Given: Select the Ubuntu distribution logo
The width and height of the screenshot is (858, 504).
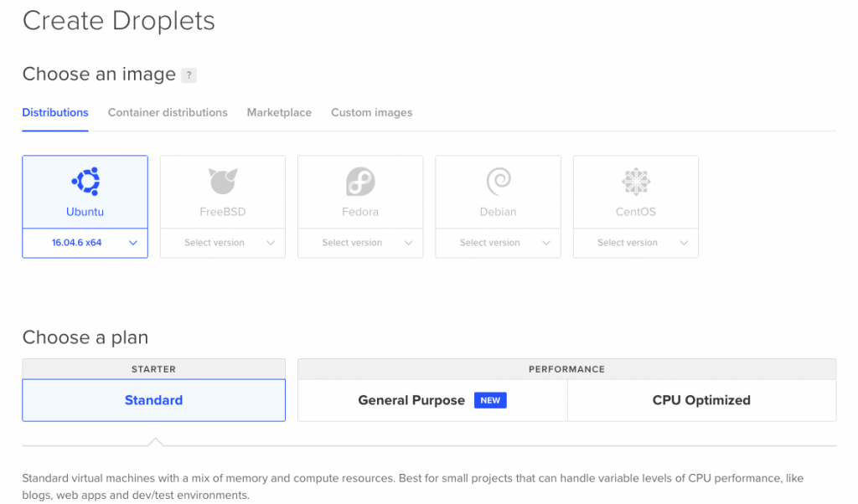Looking at the screenshot, I should pos(85,181).
